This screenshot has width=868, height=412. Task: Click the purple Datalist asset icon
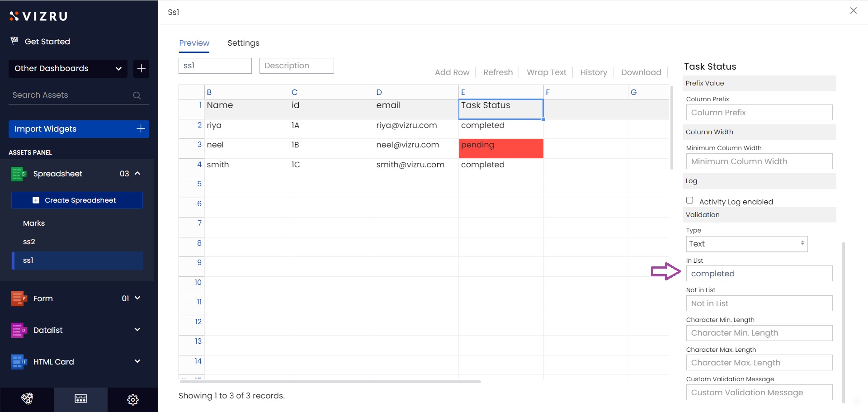point(18,330)
